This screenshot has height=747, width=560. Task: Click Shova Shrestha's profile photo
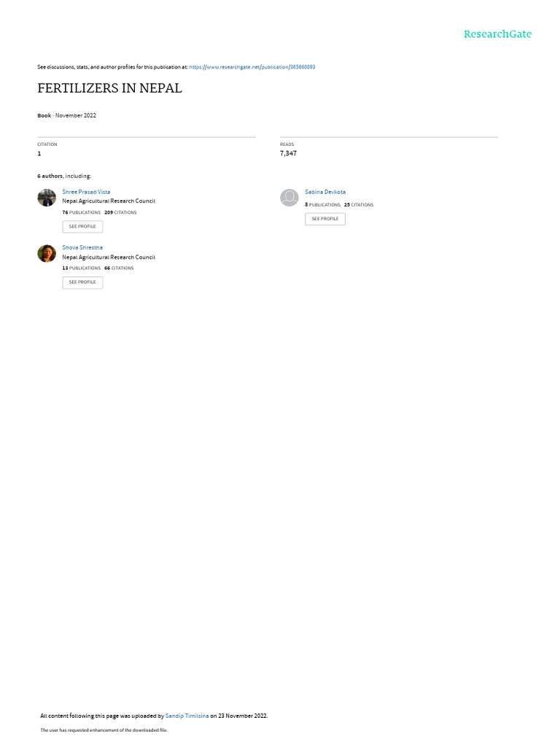pyautogui.click(x=47, y=253)
